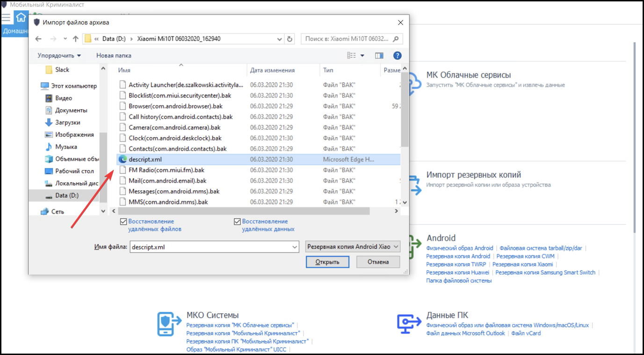644x355 pixels.
Task: Expand the file name combo box arrow
Action: 295,247
